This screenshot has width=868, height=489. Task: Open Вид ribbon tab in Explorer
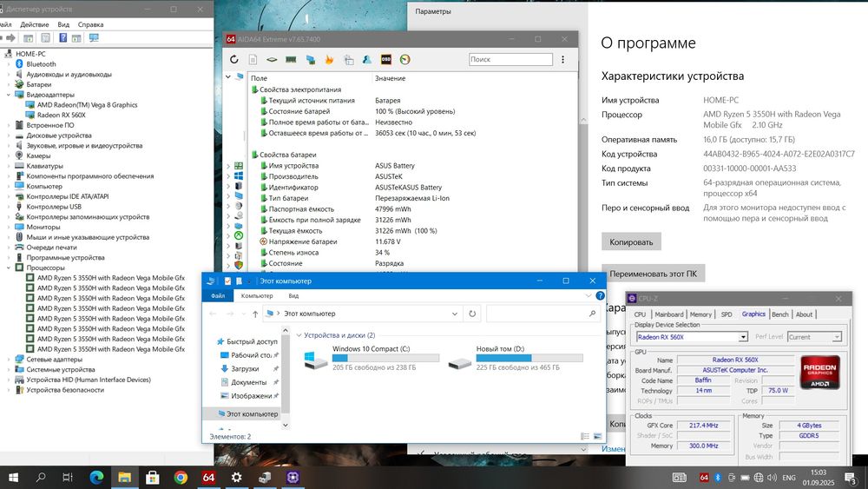click(293, 295)
